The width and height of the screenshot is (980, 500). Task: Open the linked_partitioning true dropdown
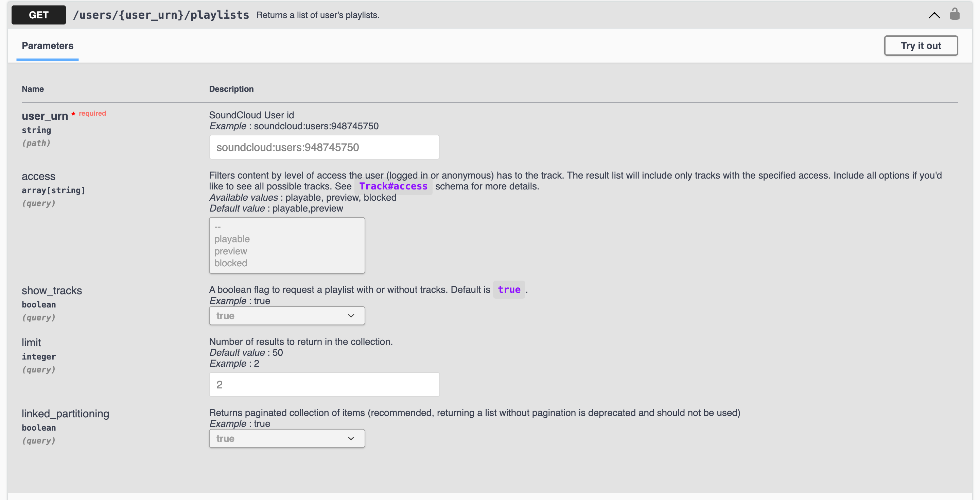tap(281, 439)
